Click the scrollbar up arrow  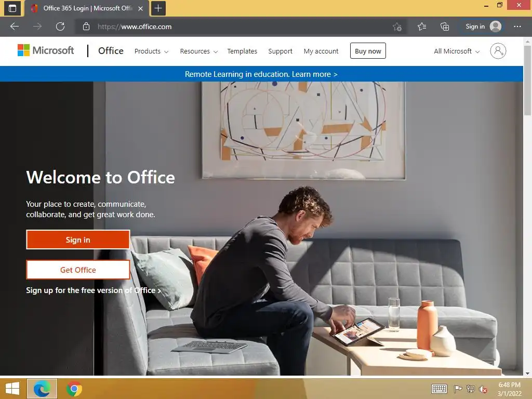527,42
